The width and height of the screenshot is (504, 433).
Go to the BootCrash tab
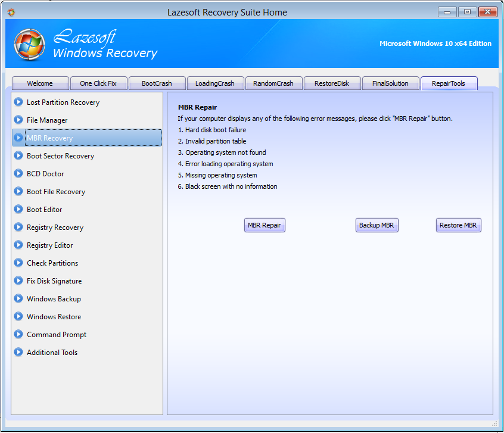pos(157,83)
